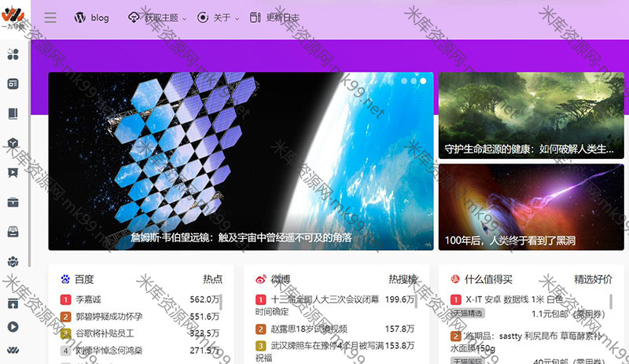
Task: Select the second carousel dot indicator
Action: click(414, 81)
